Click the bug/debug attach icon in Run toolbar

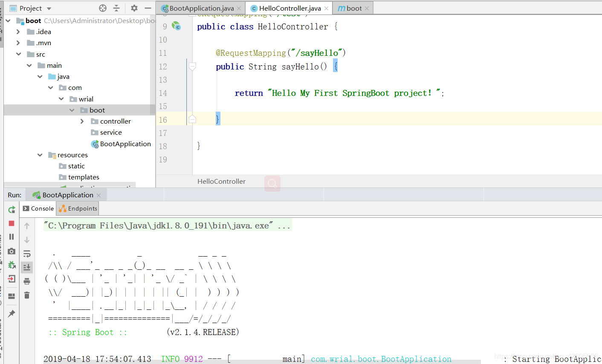(x=12, y=265)
